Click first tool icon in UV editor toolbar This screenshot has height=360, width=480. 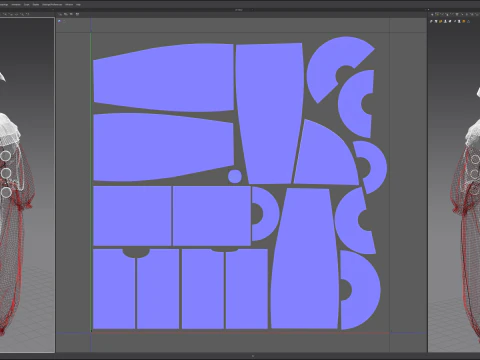point(60,14)
